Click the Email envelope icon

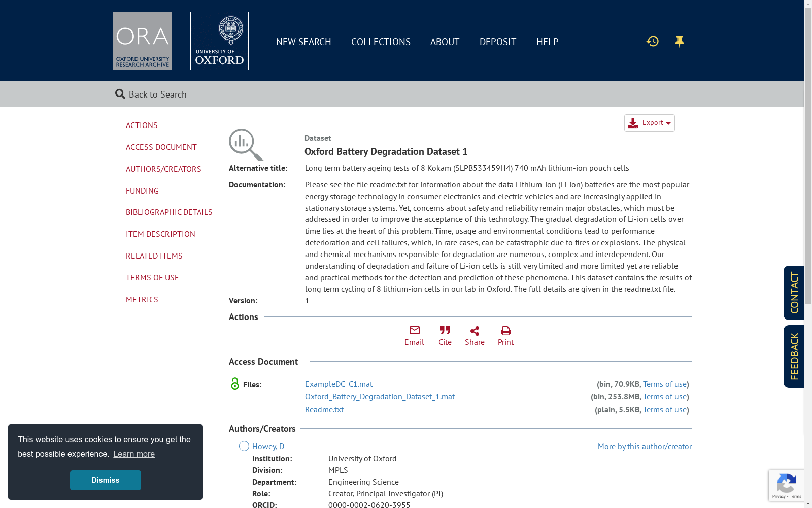[x=415, y=330]
